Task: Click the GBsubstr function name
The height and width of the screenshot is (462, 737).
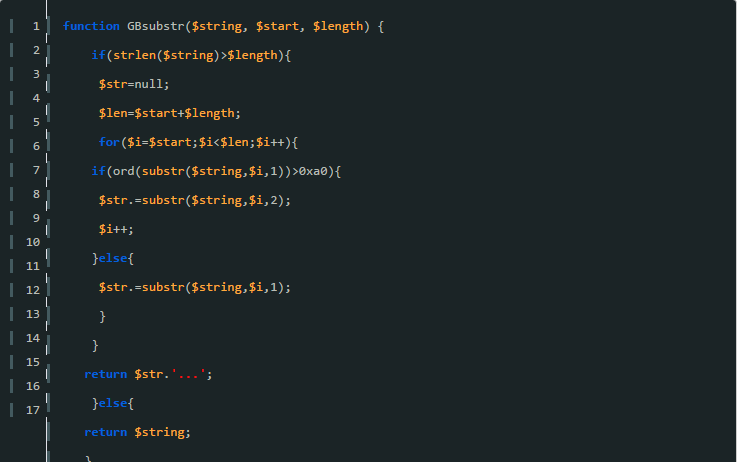Action: pos(156,26)
